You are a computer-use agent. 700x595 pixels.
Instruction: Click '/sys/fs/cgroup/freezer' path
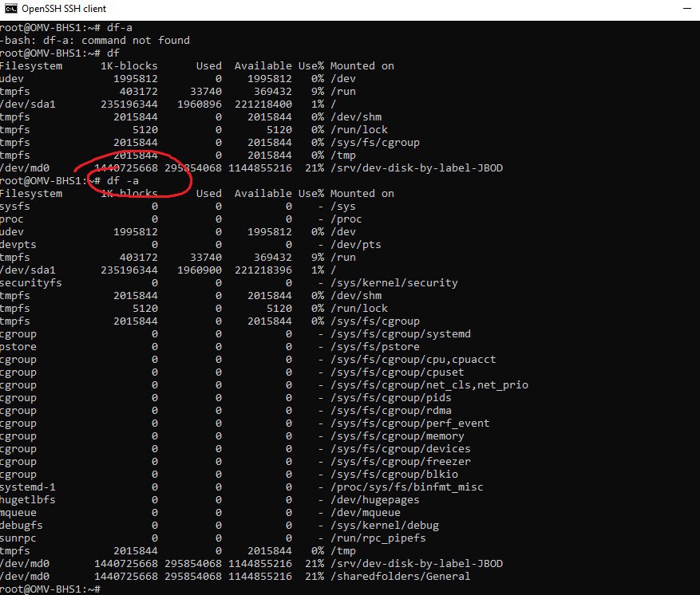[x=401, y=462]
